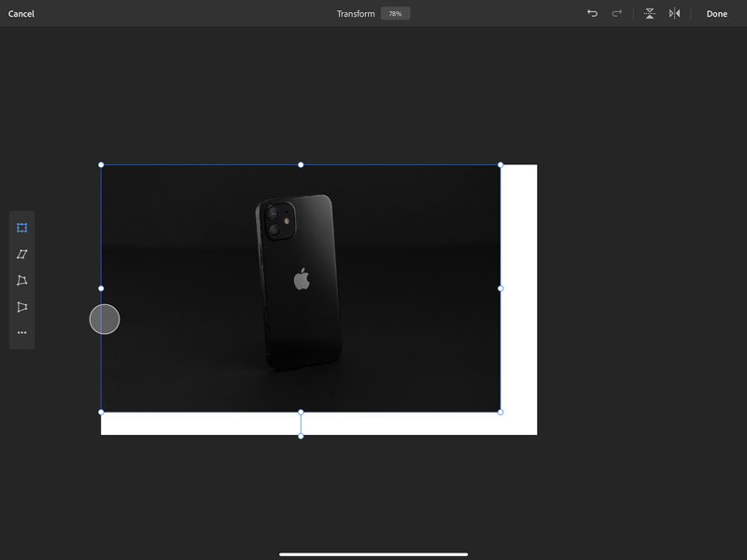Click the Apple logo on the phone image

[301, 279]
